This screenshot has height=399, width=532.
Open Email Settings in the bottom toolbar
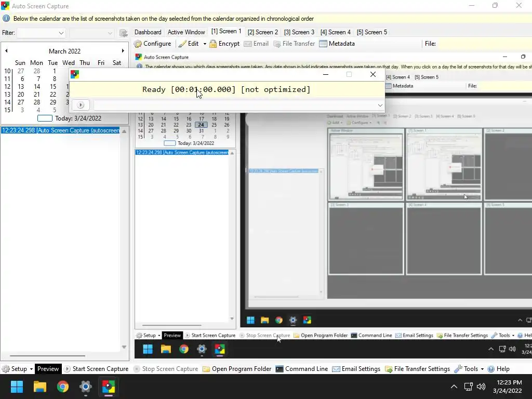pyautogui.click(x=356, y=369)
